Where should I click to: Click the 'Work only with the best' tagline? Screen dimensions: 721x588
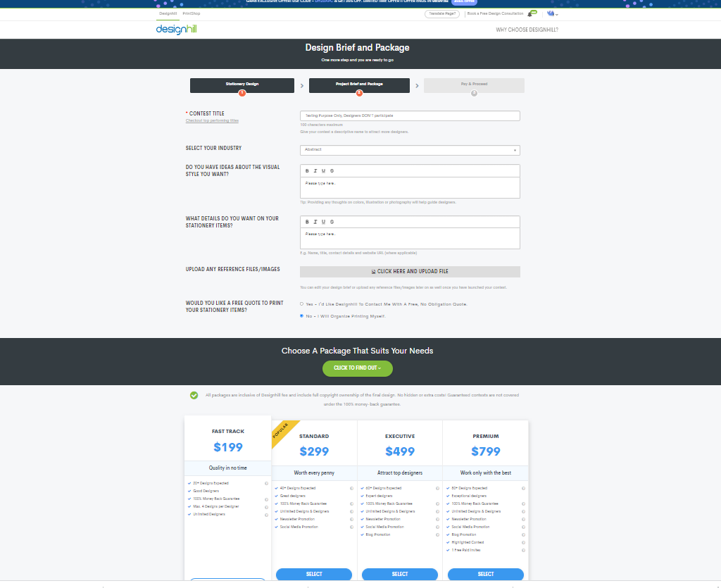486,473
